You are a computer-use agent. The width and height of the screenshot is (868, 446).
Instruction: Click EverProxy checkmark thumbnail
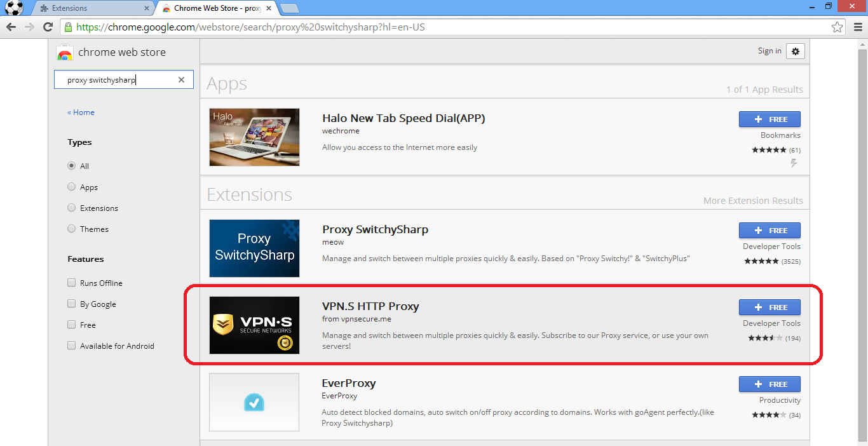(254, 402)
